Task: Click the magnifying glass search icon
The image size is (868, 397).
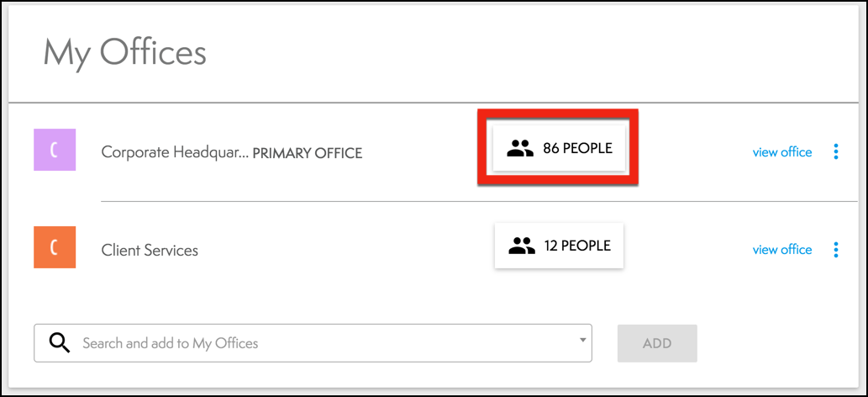Action: (59, 342)
